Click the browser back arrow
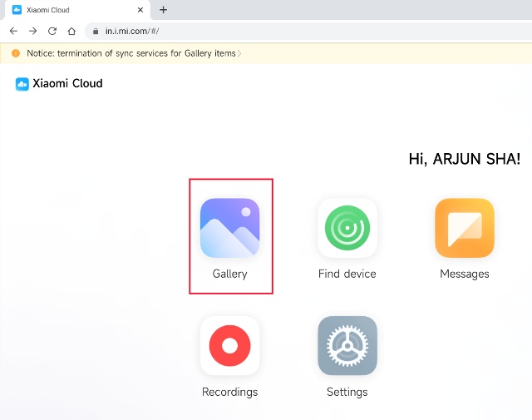Image resolution: width=532 pixels, height=420 pixels. coord(13,31)
